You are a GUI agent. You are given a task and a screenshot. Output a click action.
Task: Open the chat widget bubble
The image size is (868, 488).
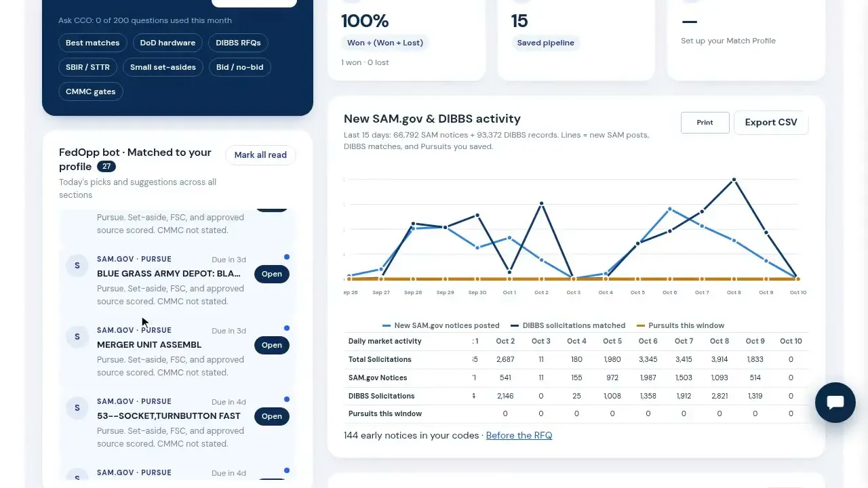pos(835,403)
